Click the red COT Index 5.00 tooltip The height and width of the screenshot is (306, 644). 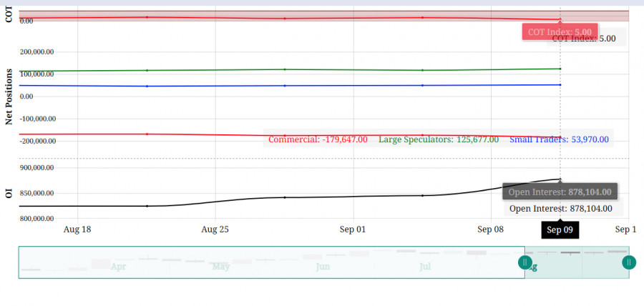click(x=560, y=32)
